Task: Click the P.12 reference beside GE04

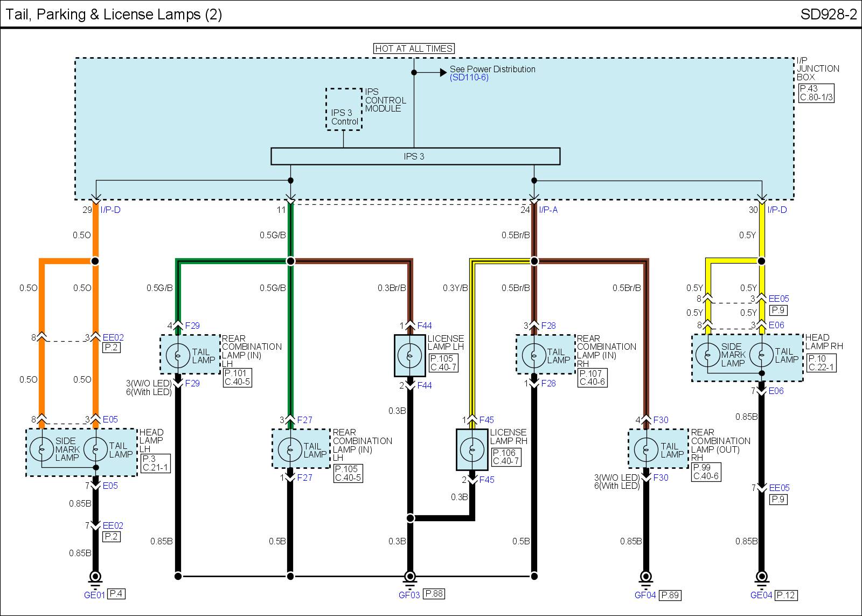Action: click(x=787, y=595)
